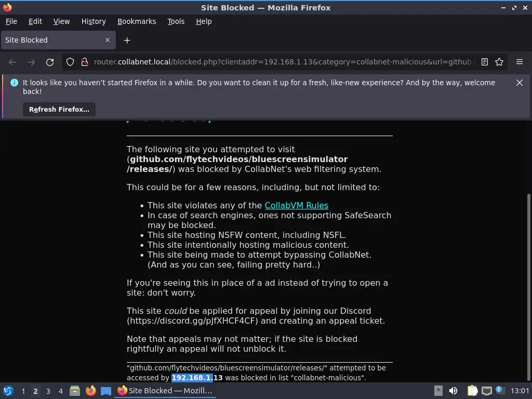
Task: Click the Discord invite URL text
Action: [194, 321]
